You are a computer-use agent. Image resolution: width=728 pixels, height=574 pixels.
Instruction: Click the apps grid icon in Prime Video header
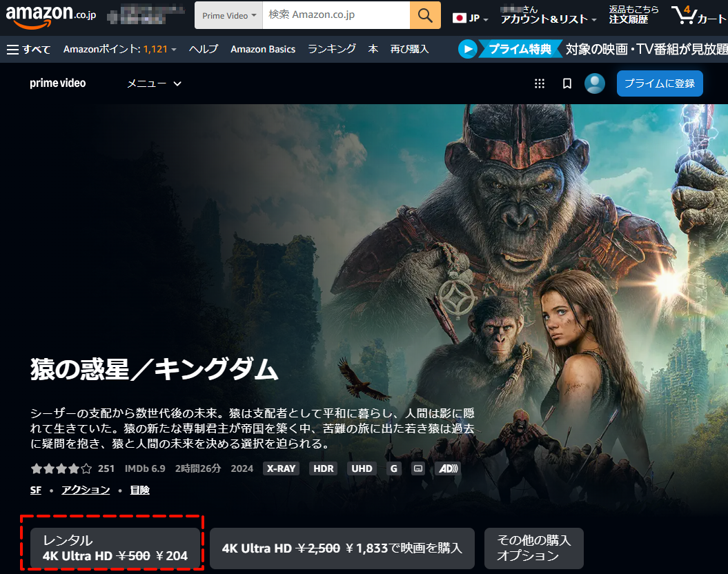[x=539, y=83]
